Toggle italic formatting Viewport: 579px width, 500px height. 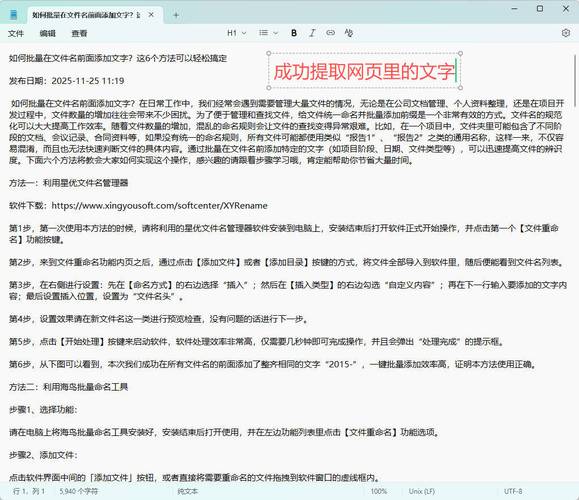[312, 33]
